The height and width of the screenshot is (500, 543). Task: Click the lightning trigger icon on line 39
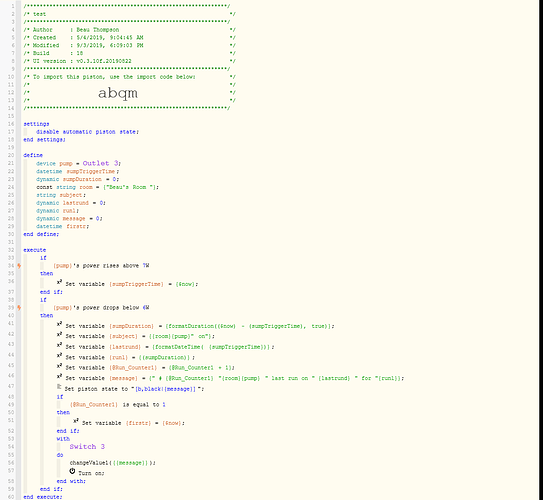[19, 307]
